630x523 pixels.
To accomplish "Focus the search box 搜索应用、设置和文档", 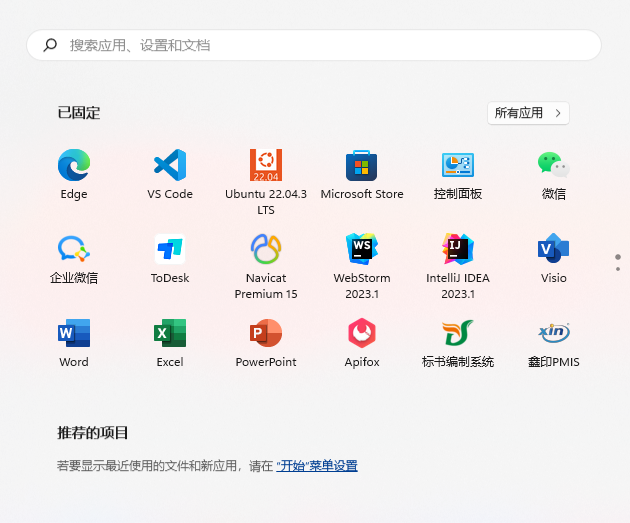I will (314, 45).
